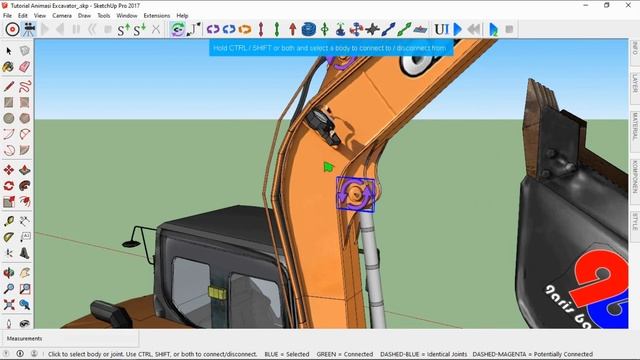
Task: Open the Extensions menu
Action: (157, 16)
